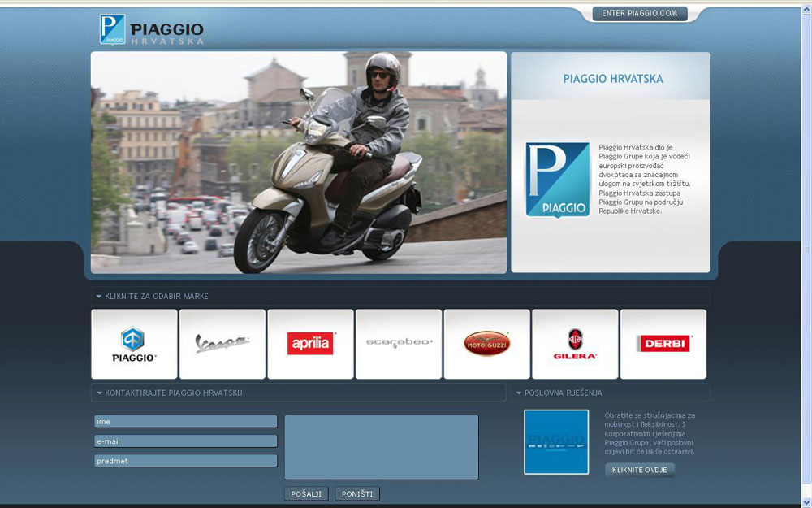Click the scooter rider banner photo

[x=299, y=163]
